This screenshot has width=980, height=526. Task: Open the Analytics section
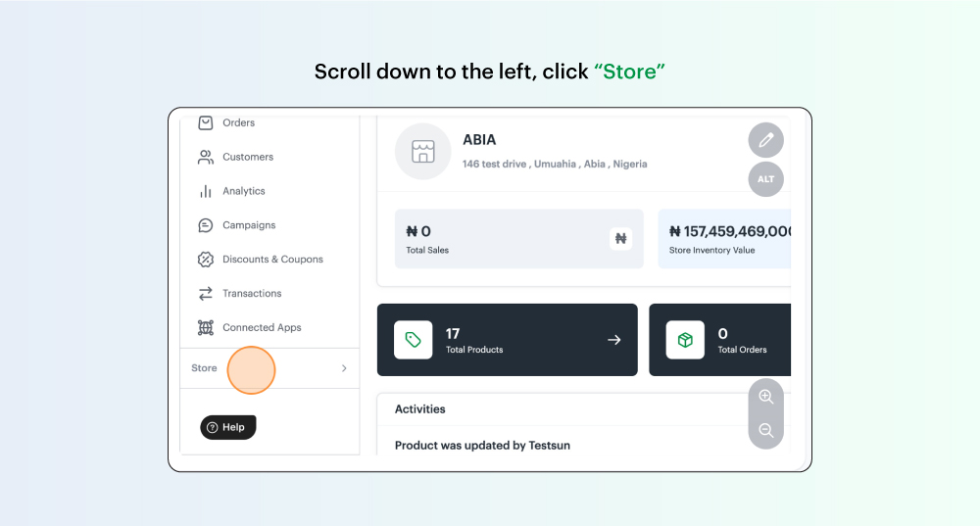(244, 191)
